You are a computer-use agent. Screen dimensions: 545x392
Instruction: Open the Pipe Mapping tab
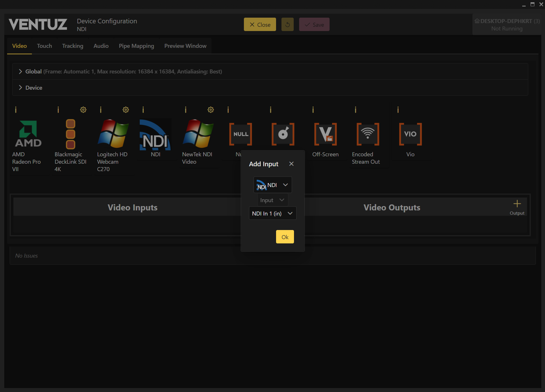click(136, 46)
